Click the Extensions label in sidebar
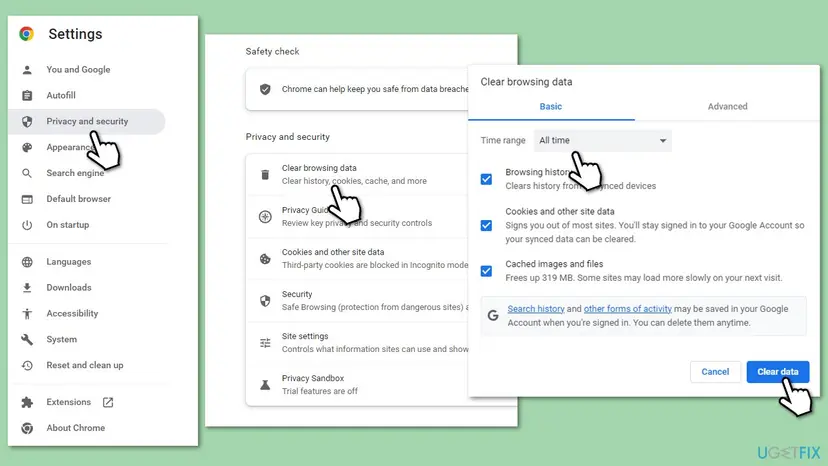 [x=69, y=403]
